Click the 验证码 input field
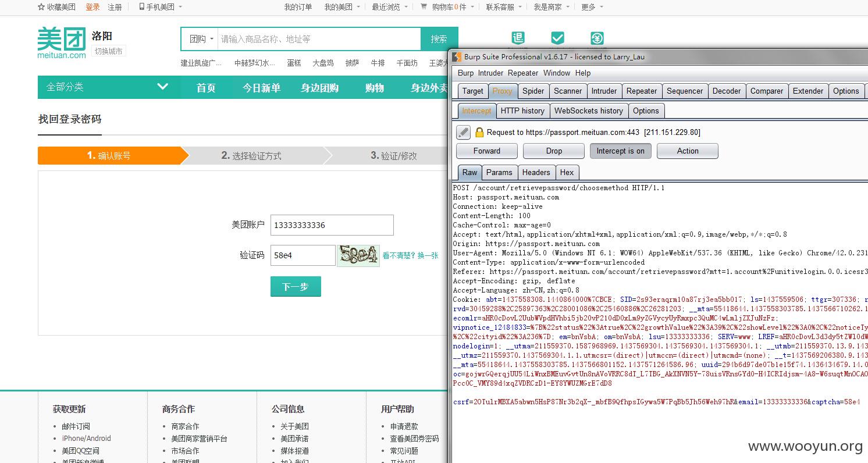 point(303,255)
